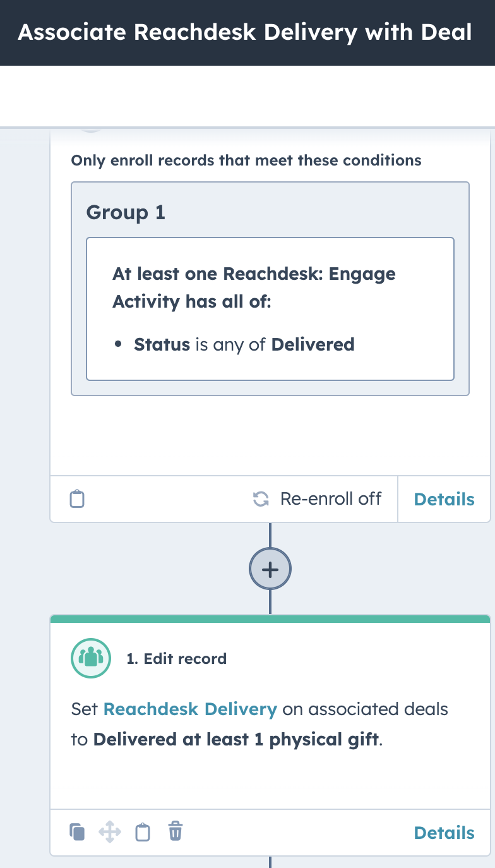Open the Reachdesk Delivery property link
The height and width of the screenshot is (868, 495).
tap(190, 709)
